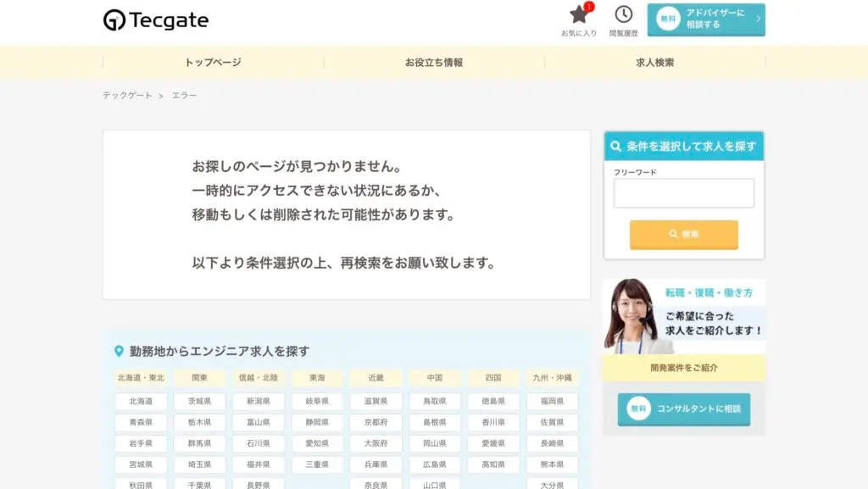Select the 島根県 prefecture button
868x489 pixels.
point(435,422)
